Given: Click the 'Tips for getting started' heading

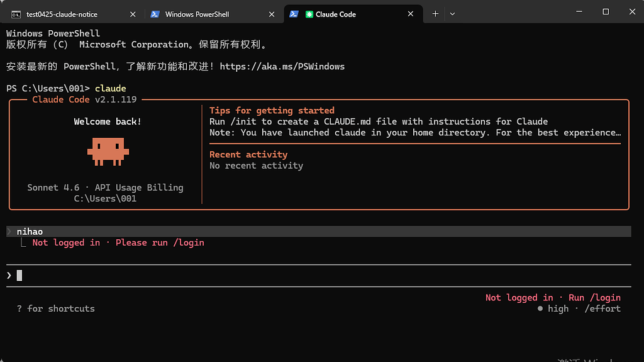Looking at the screenshot, I should pos(272,110).
